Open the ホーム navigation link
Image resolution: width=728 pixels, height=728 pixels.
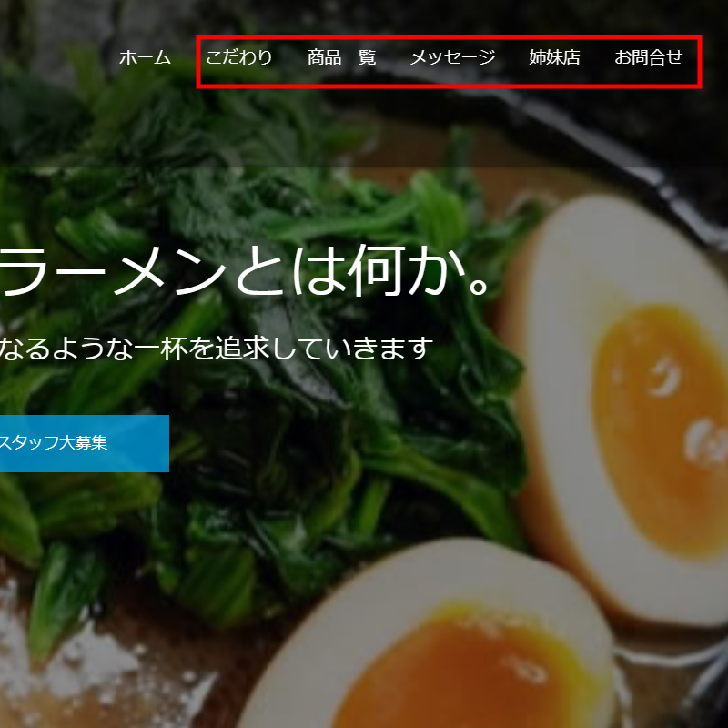[x=145, y=57]
